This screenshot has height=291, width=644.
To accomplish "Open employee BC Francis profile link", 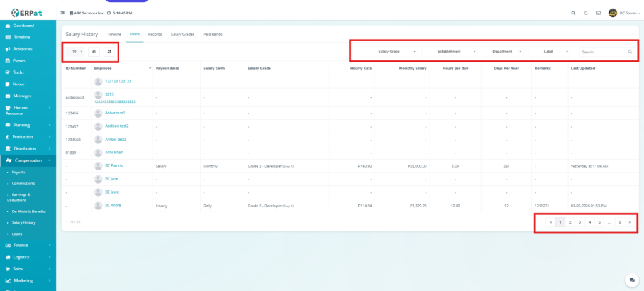I will (114, 165).
